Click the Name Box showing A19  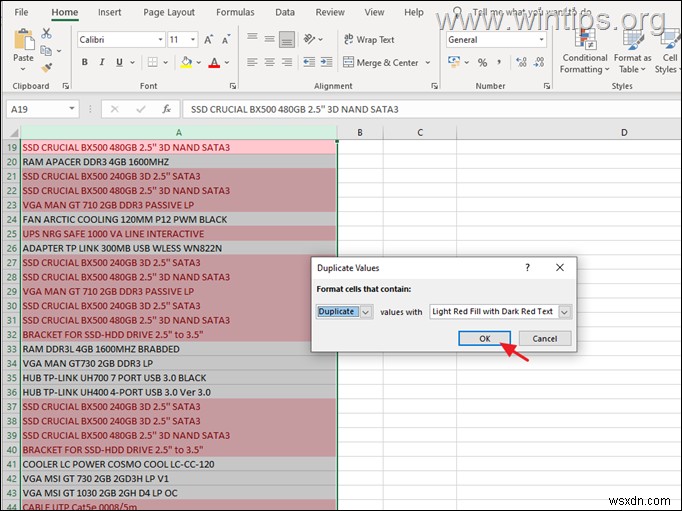(43, 109)
